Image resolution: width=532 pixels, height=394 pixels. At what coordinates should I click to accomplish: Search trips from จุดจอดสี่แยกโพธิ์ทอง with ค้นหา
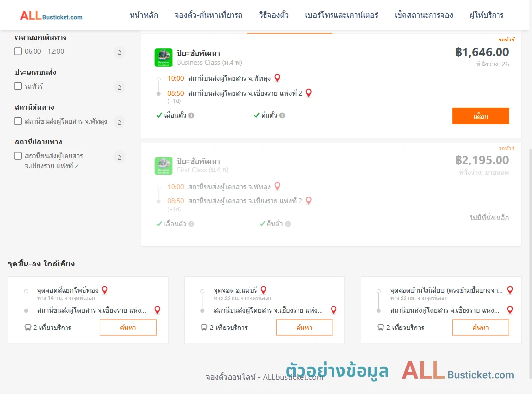(x=128, y=328)
